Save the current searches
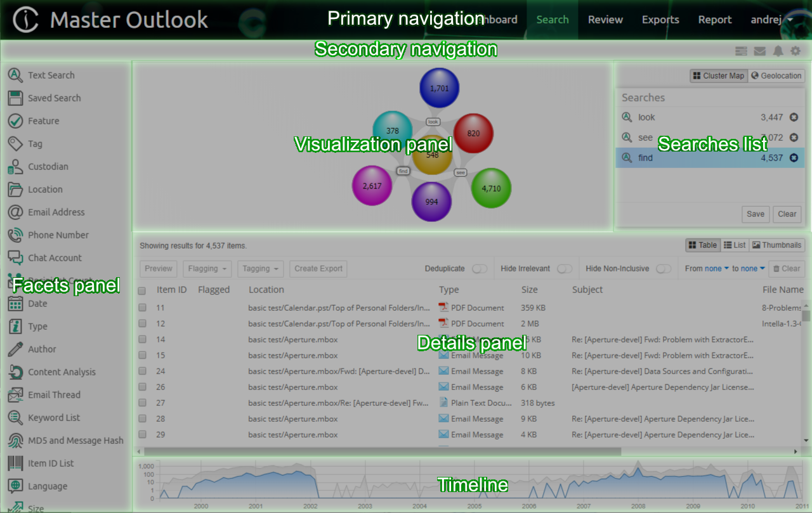Viewport: 812px width, 513px height. (x=755, y=214)
